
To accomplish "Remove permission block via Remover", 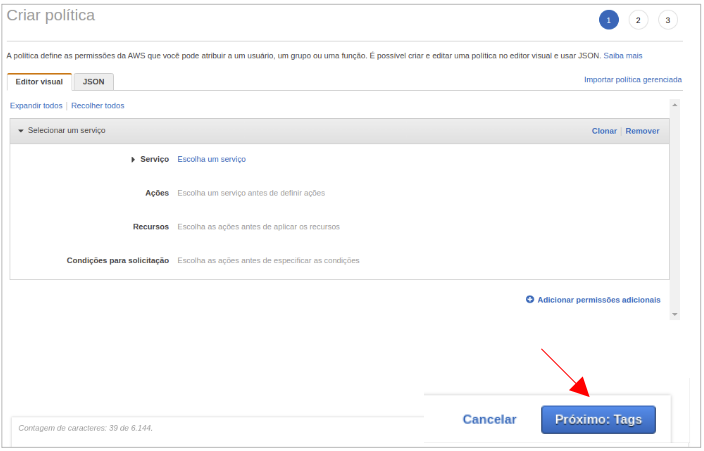I will [642, 131].
